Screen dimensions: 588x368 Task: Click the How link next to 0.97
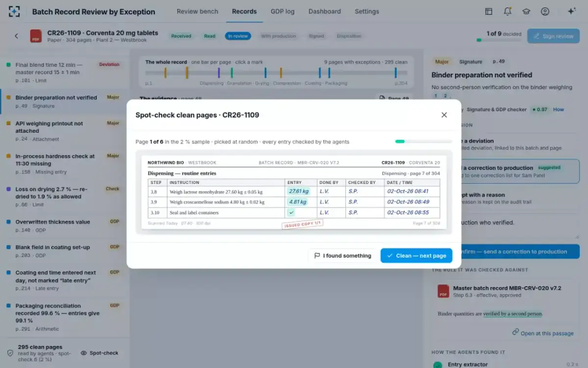click(559, 109)
